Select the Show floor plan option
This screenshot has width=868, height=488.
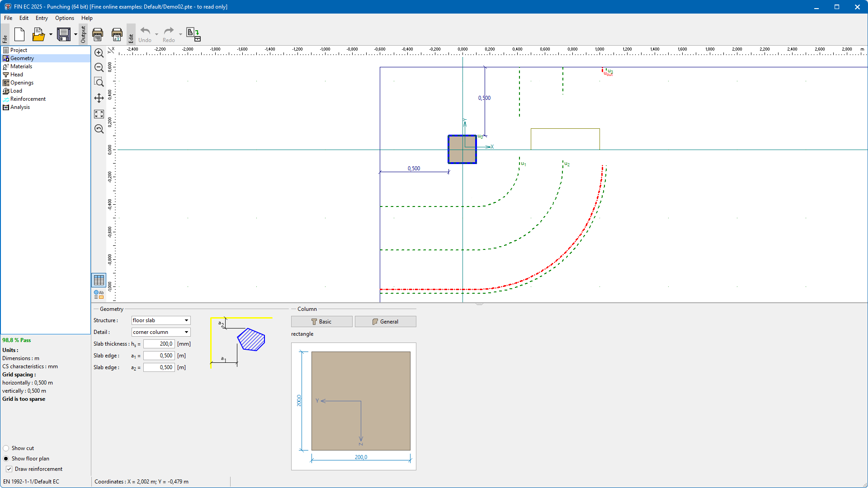point(6,459)
